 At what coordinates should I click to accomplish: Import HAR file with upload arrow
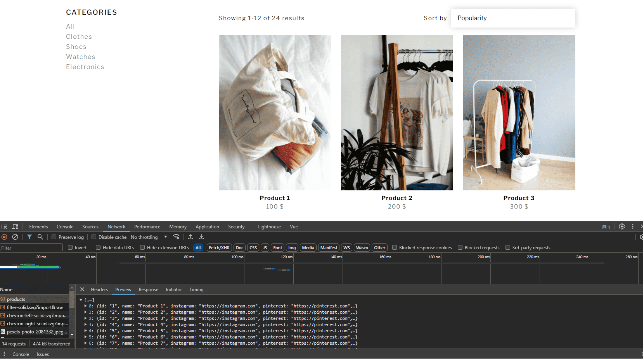tap(190, 237)
